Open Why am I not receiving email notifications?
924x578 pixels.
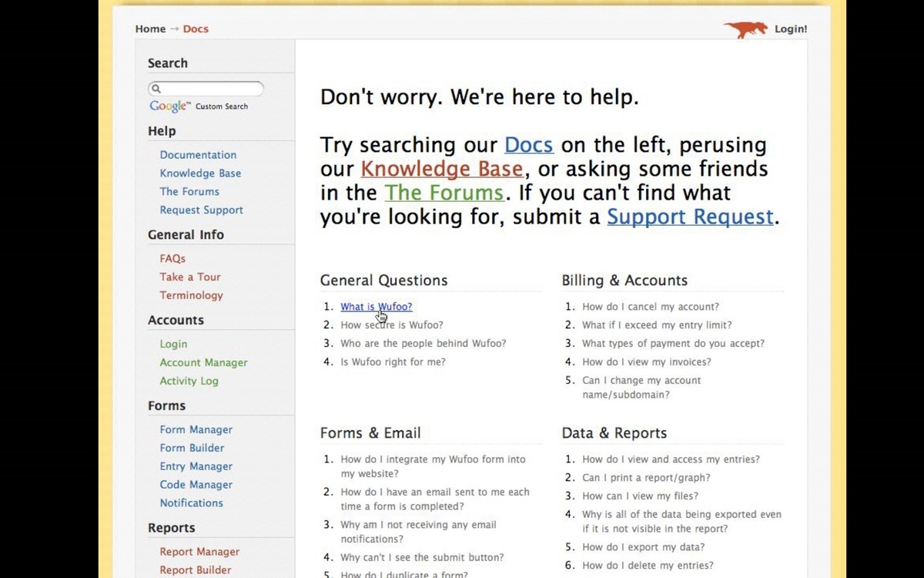click(x=420, y=532)
